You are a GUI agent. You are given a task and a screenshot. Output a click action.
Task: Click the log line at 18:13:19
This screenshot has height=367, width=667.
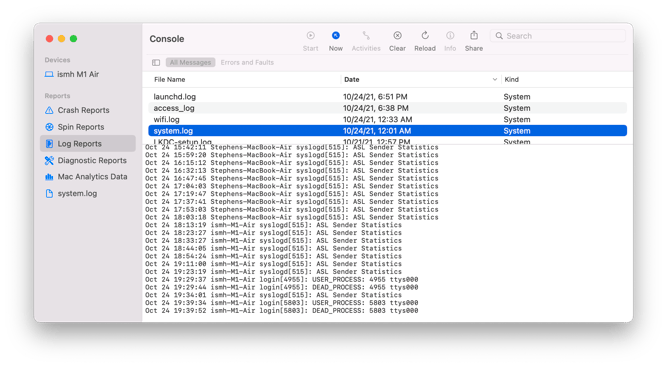coord(273,225)
